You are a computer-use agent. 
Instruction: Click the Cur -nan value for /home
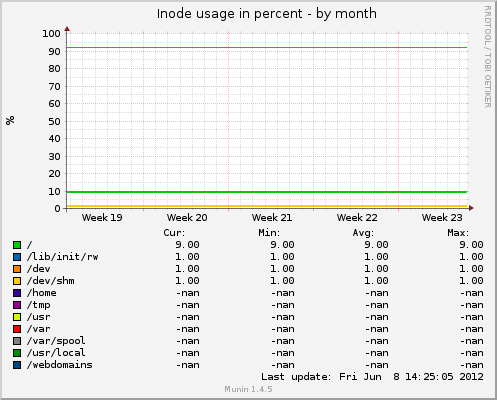click(x=188, y=293)
